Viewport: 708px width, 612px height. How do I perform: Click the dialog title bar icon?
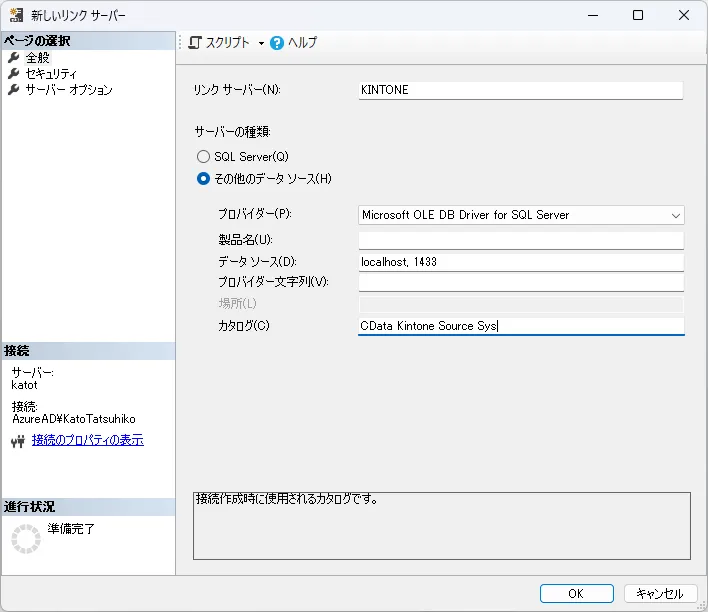[16, 15]
